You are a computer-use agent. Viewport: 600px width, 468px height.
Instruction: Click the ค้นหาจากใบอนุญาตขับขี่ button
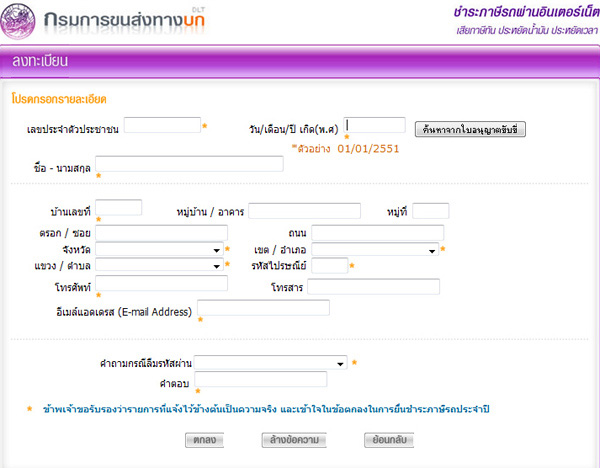470,129
